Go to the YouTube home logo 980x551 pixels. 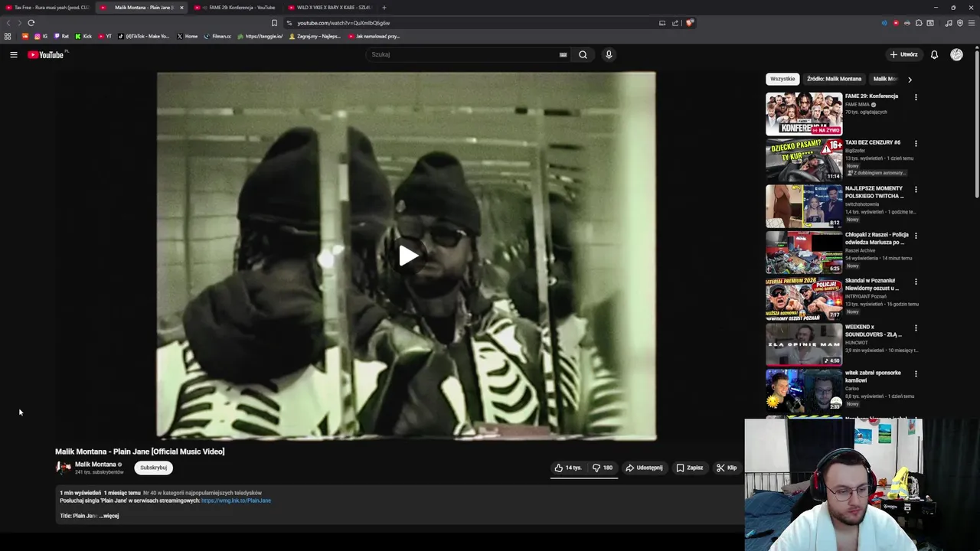[47, 54]
